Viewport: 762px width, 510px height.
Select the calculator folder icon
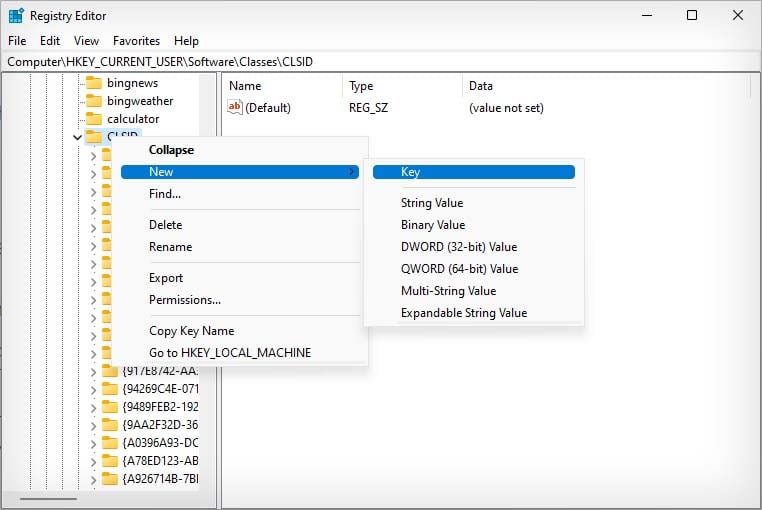click(x=94, y=119)
